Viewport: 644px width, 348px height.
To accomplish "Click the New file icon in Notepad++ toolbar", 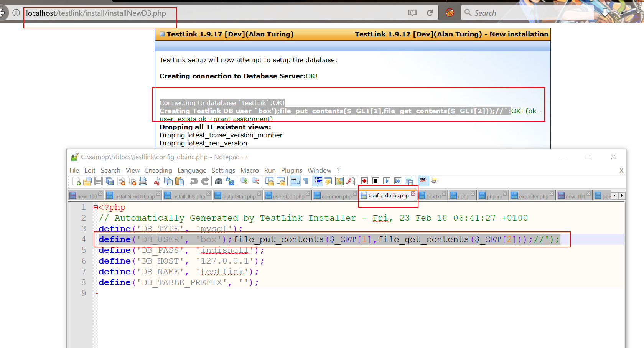I will coord(76,181).
